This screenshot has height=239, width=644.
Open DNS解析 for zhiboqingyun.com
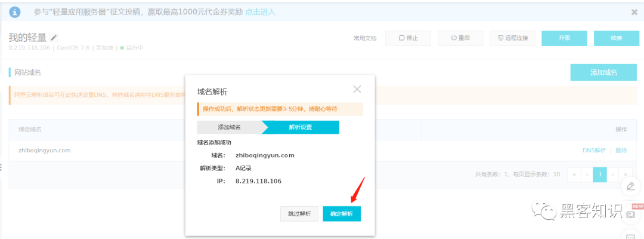(x=595, y=150)
